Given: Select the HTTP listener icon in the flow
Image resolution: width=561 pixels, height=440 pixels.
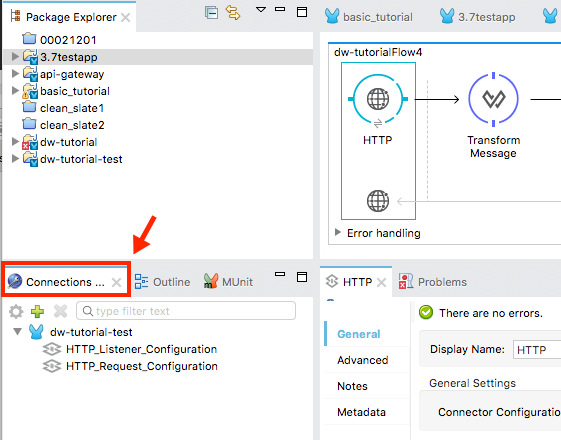Looking at the screenshot, I should tap(378, 99).
